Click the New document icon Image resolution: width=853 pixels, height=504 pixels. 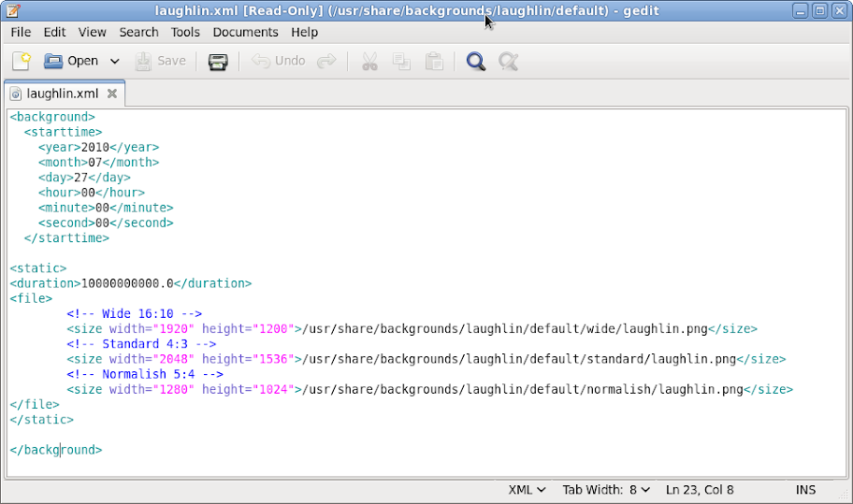[x=22, y=62]
